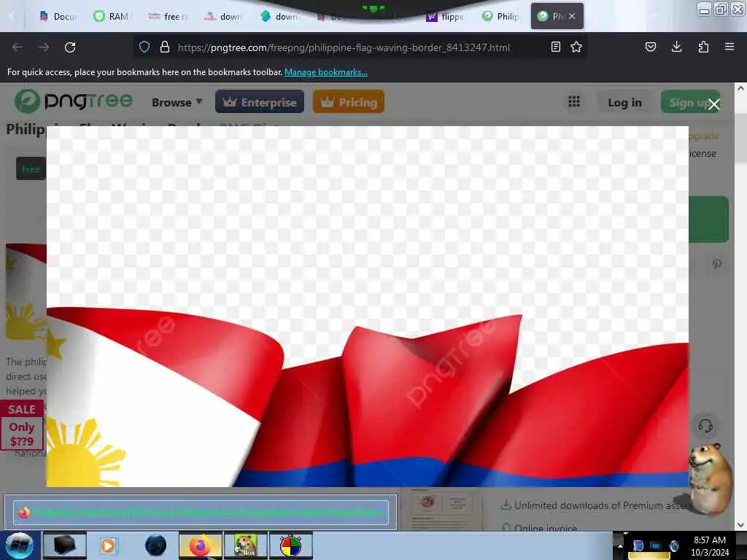
Task: Go to Pngtree home logo
Action: tap(74, 101)
